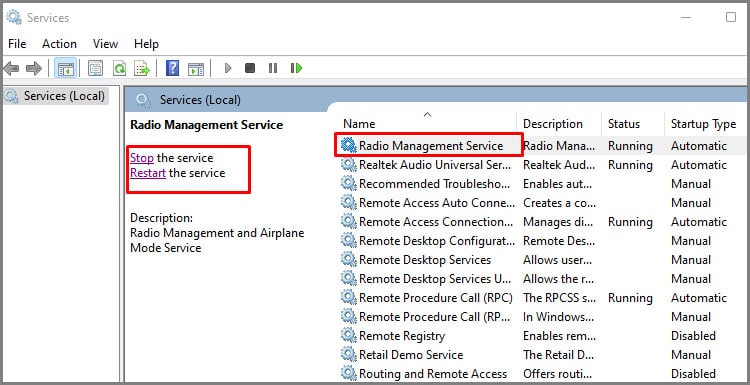The width and height of the screenshot is (750, 385).
Task: Select Routing and Remote Access name
Action: [433, 374]
